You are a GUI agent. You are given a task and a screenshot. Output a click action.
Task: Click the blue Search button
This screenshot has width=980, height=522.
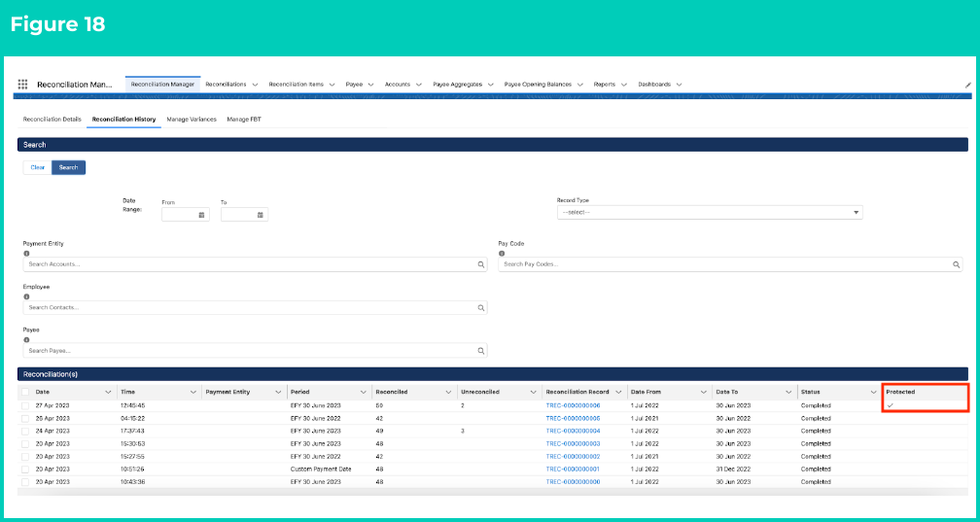[69, 167]
